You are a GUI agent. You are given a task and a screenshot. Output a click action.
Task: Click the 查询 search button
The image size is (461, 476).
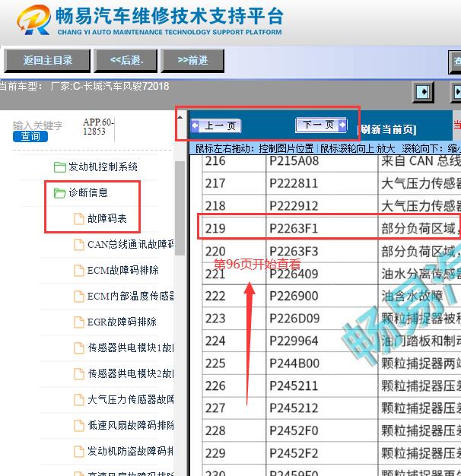pyautogui.click(x=30, y=136)
